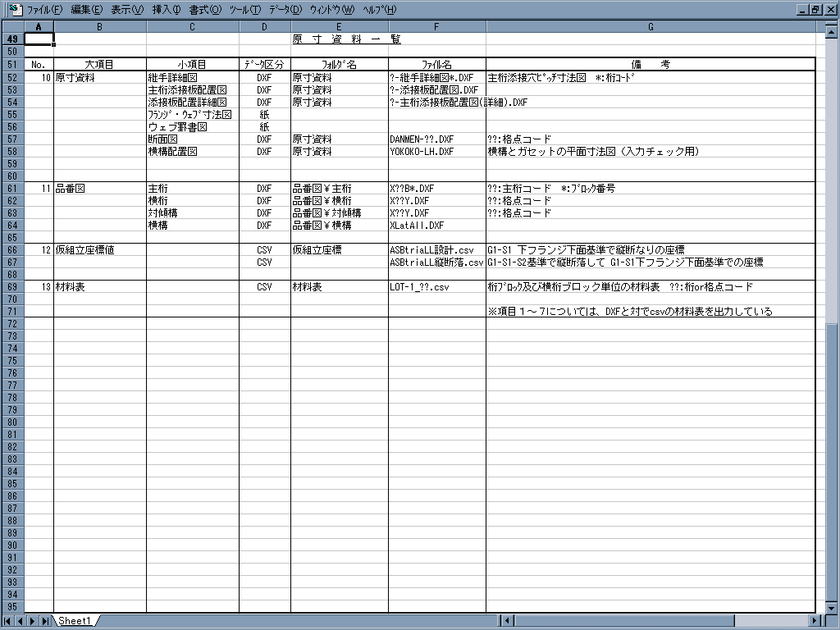Open the ツール(T) menu

244,10
